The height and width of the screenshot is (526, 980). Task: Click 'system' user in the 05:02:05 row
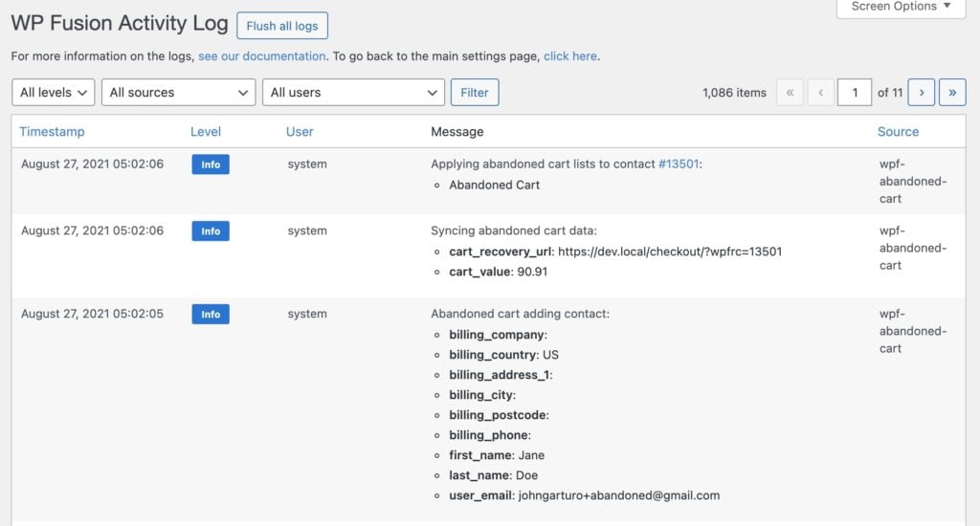pos(307,314)
